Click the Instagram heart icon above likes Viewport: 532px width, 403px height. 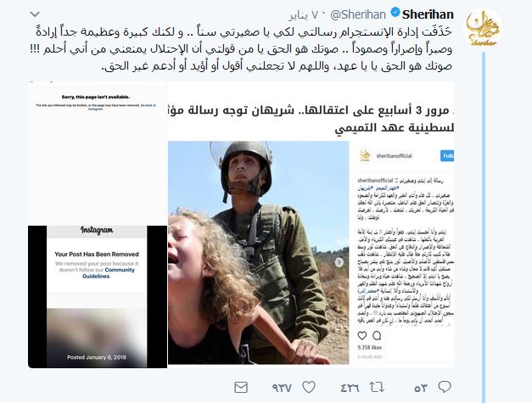[362, 335]
